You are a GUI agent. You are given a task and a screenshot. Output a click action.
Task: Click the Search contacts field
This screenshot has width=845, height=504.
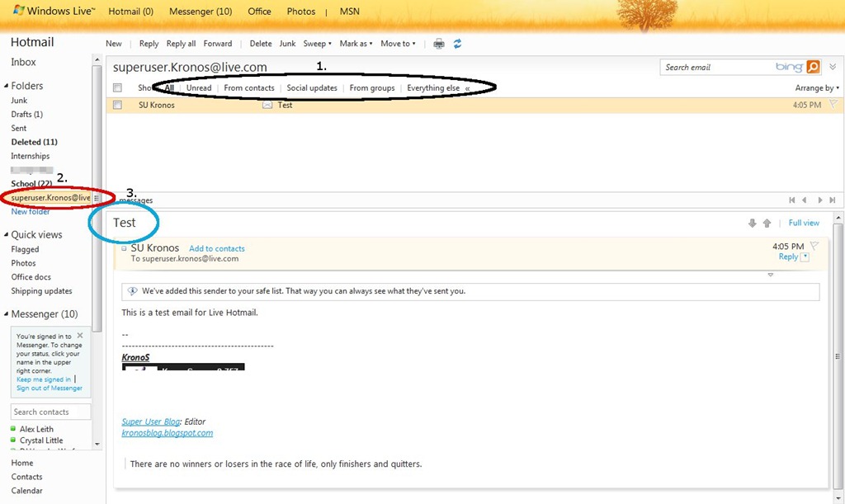point(50,412)
